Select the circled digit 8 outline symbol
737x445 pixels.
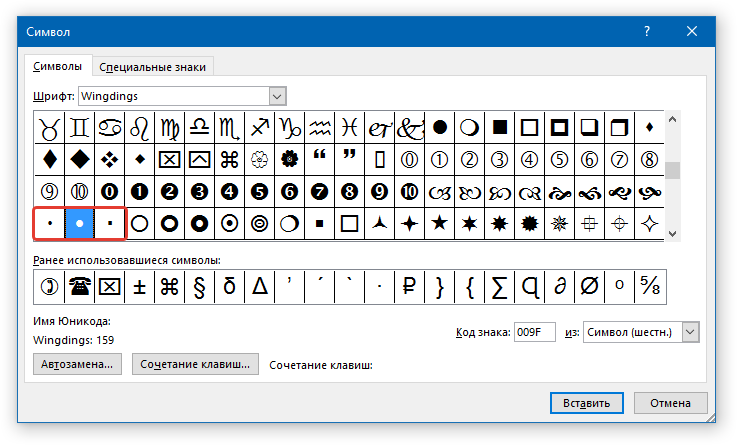tap(650, 160)
